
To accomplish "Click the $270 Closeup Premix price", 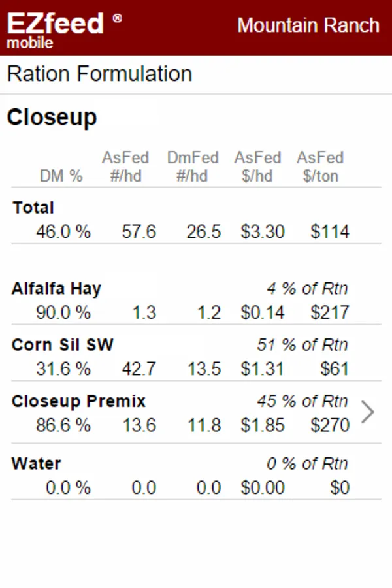I will (x=330, y=425).
